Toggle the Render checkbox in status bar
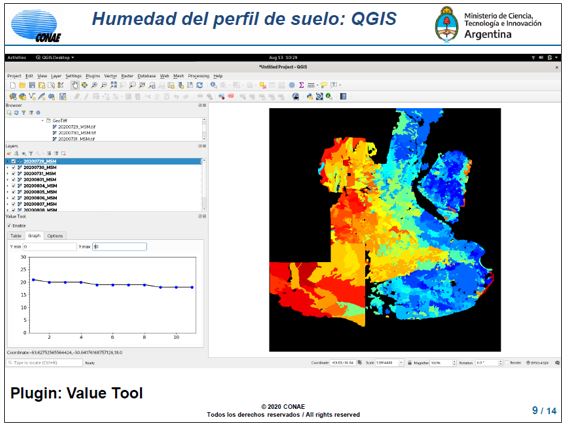This screenshot has width=570, height=428. click(x=508, y=363)
